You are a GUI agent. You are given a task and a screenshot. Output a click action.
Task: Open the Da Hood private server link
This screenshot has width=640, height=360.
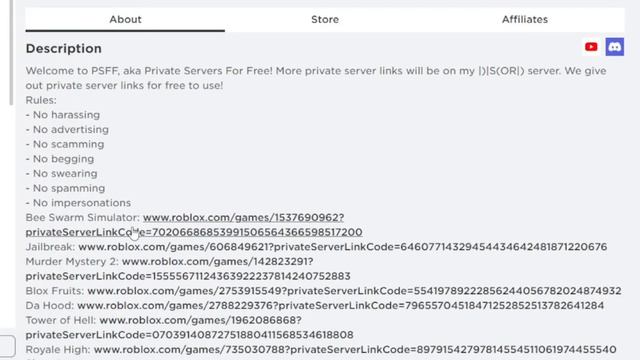pos(340,306)
